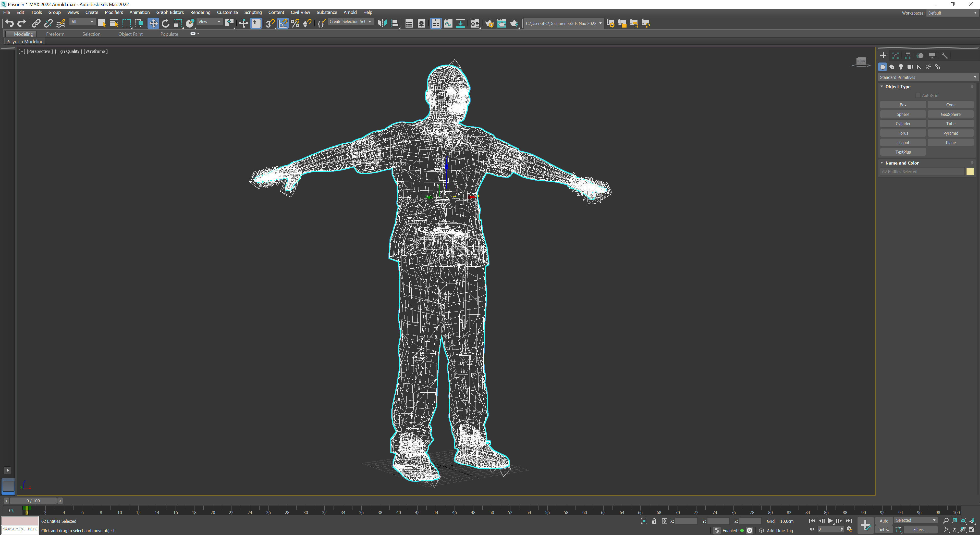Open the Select by Name dialog
This screenshot has width=980, height=535.
point(114,23)
